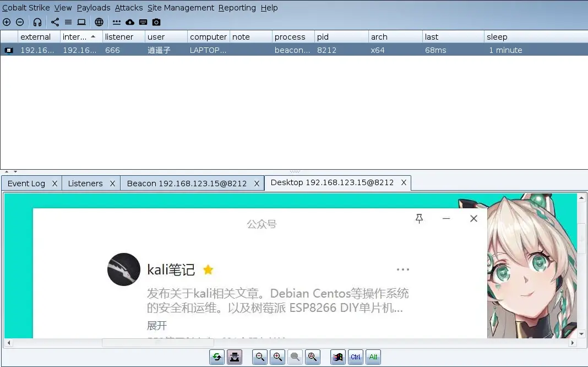This screenshot has width=588, height=367.
Task: Switch to the Event Log tab
Action: [26, 183]
